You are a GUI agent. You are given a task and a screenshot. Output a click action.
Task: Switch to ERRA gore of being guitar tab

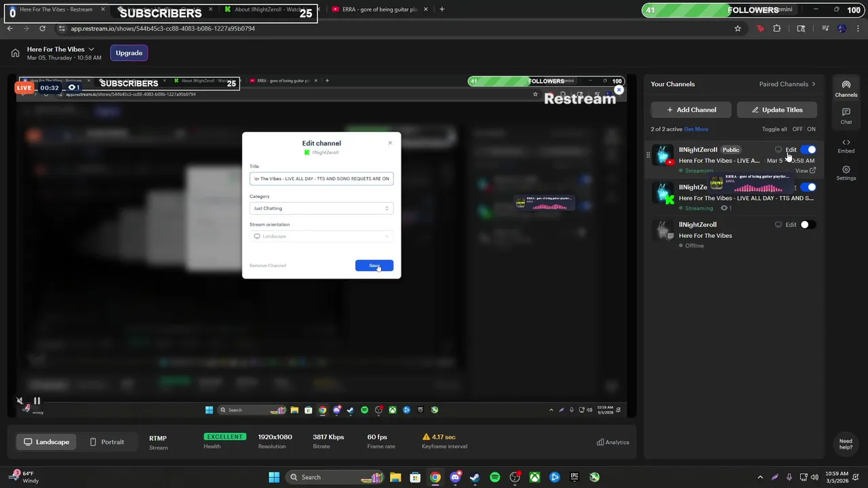380,9
